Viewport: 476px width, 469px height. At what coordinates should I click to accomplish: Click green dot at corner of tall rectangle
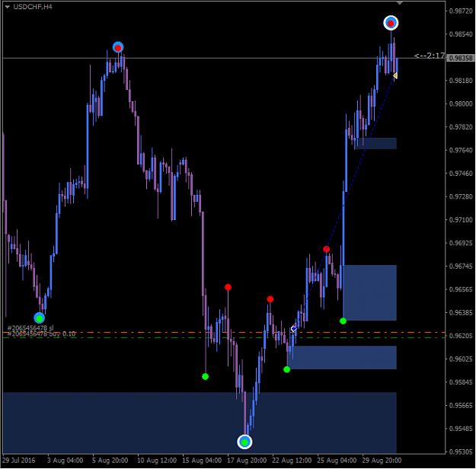[343, 321]
